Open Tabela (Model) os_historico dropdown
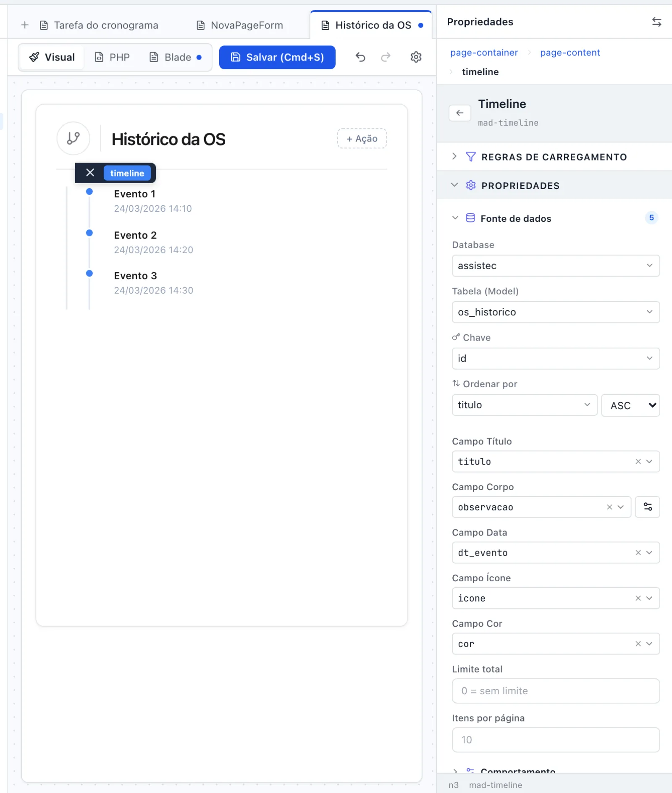This screenshot has height=793, width=672. pyautogui.click(x=556, y=312)
